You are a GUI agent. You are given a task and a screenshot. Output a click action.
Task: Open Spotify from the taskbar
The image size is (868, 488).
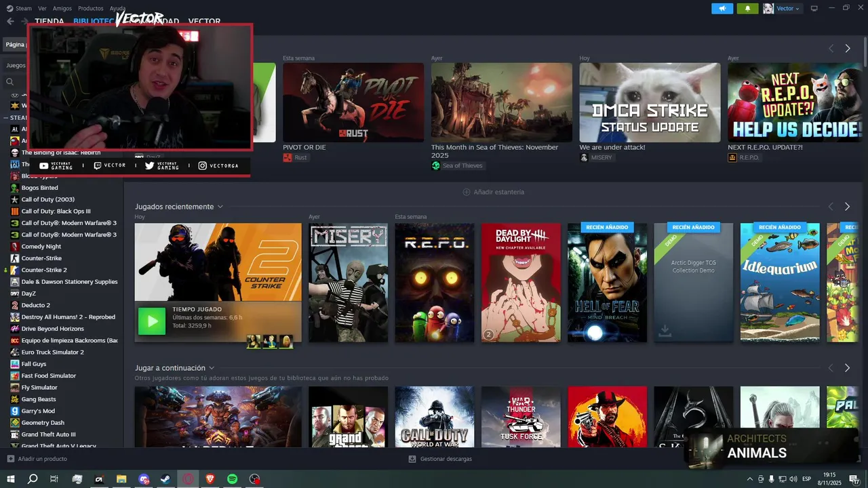pos(232,479)
